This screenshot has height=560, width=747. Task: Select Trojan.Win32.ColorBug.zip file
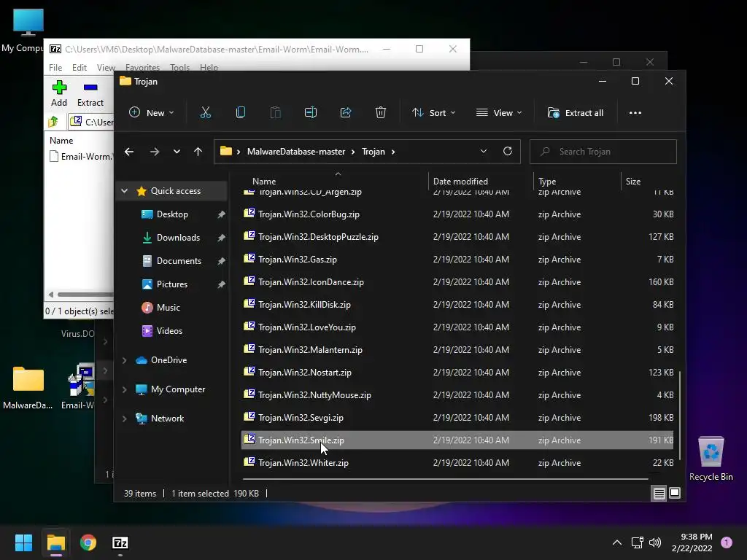(457, 214)
